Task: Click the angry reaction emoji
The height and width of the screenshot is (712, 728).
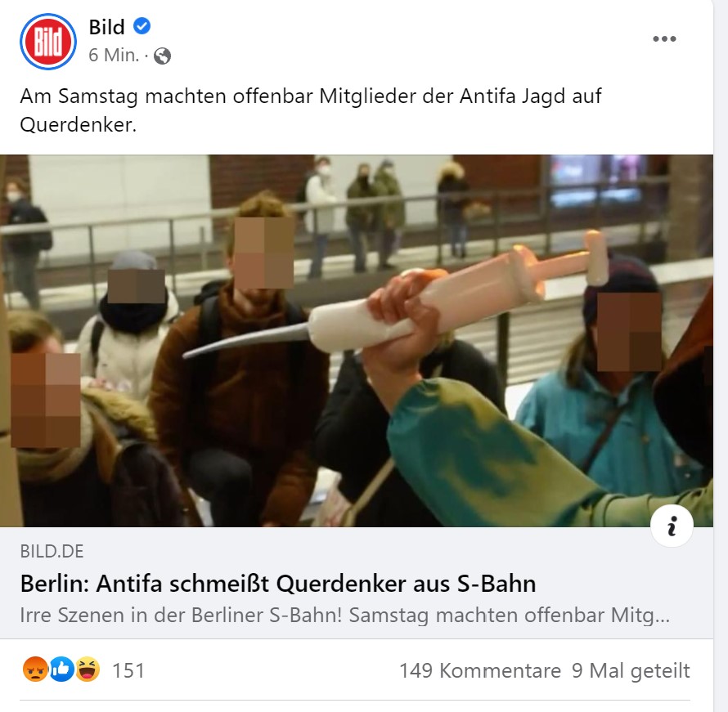Action: tap(35, 669)
